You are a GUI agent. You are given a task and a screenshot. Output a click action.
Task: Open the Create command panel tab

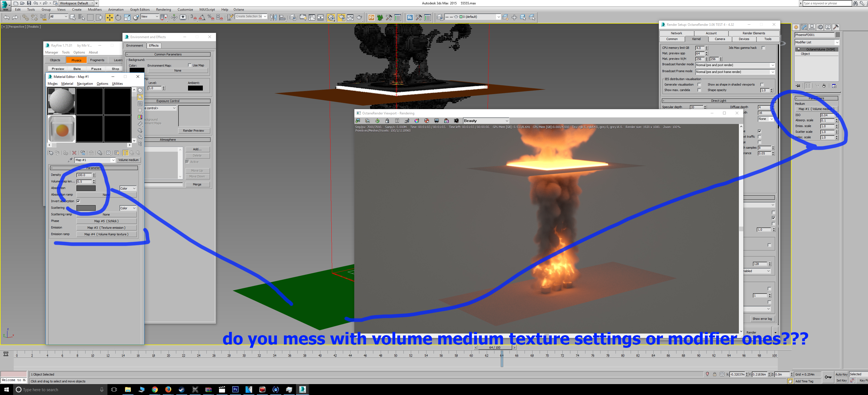click(796, 27)
